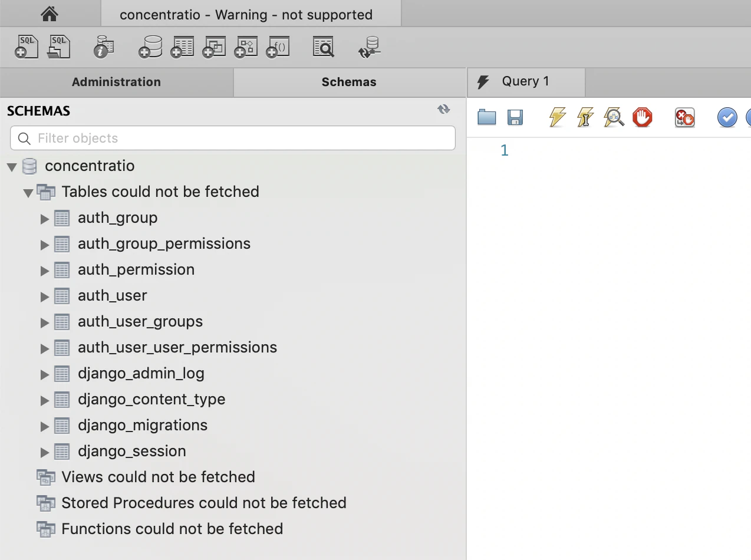This screenshot has height=560, width=751.
Task: Execute the SQL script
Action: tap(557, 117)
